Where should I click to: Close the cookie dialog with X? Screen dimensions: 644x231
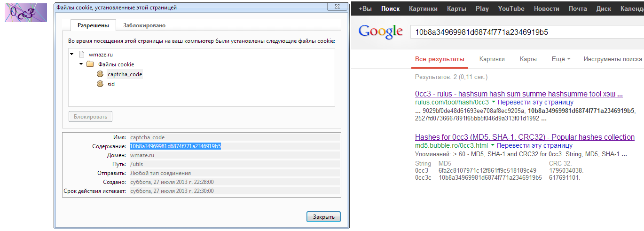tap(338, 7)
